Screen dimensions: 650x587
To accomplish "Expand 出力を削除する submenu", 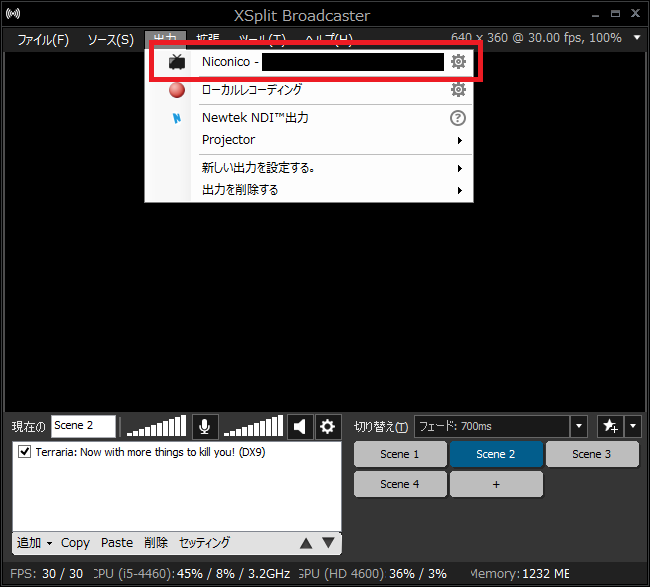I will (460, 191).
